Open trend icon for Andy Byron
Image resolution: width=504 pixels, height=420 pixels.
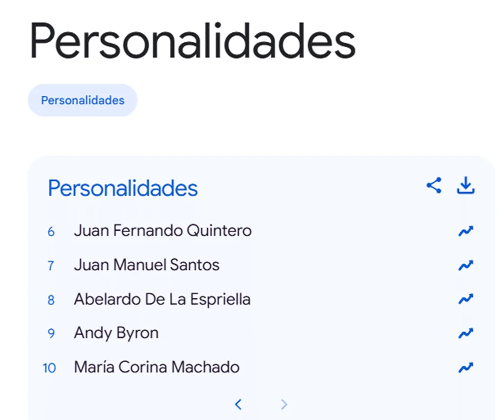point(465,333)
